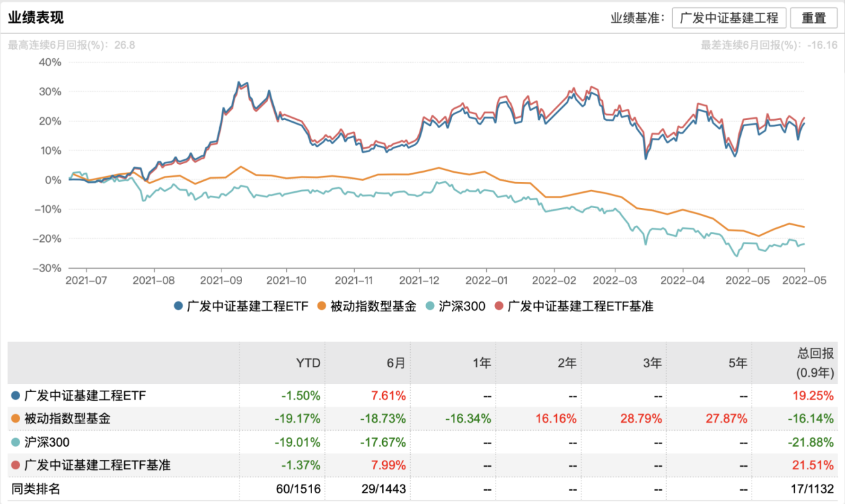Viewport: 845px width, 504px height.
Task: Click orange dot beside 被动指数型基金 table row
Action: point(15,419)
